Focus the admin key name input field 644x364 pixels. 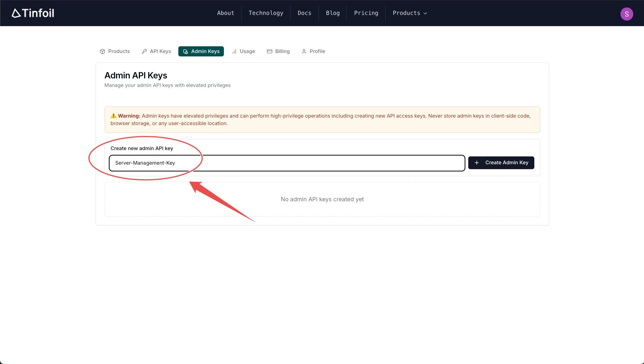coord(287,163)
